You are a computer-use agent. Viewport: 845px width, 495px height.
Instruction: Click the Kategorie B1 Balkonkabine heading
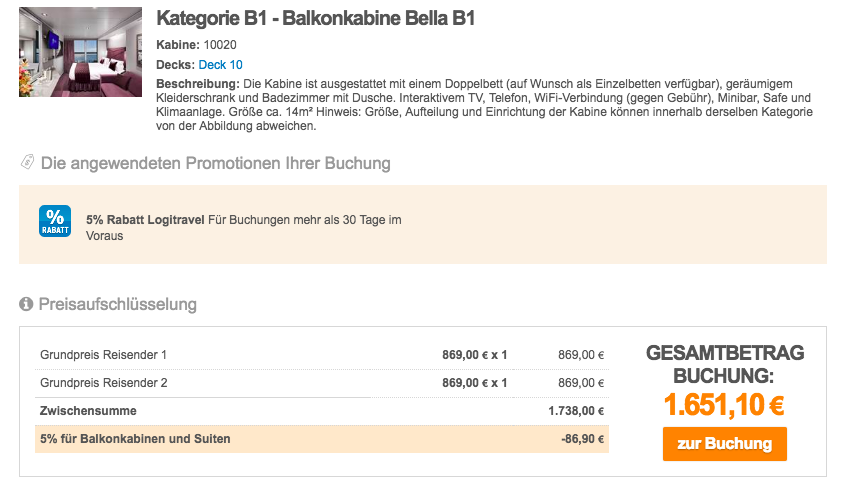(315, 18)
